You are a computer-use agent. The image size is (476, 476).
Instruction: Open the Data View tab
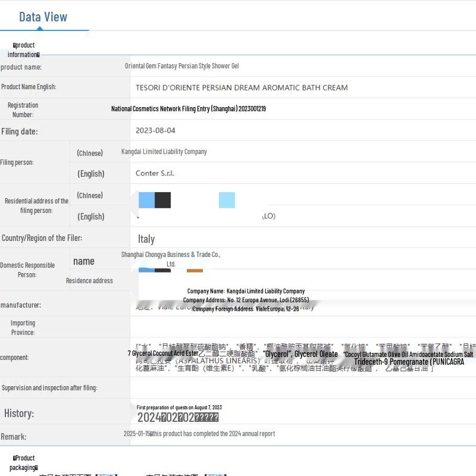pos(43,17)
